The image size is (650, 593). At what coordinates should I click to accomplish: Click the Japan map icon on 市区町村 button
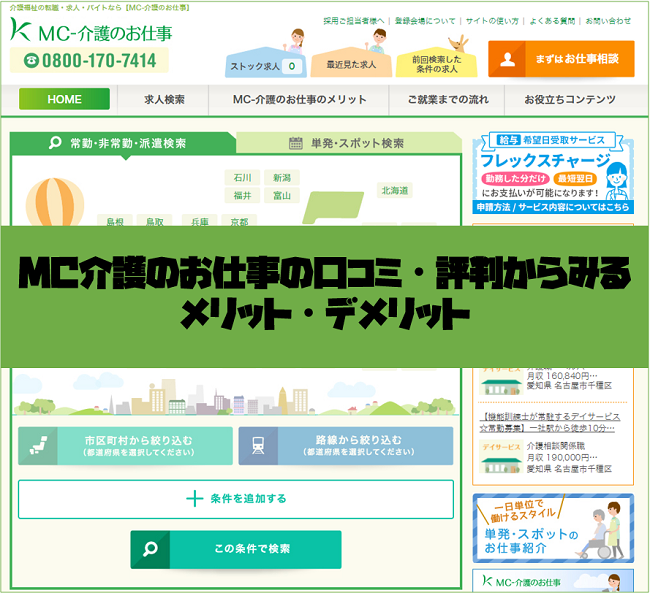[x=38, y=446]
